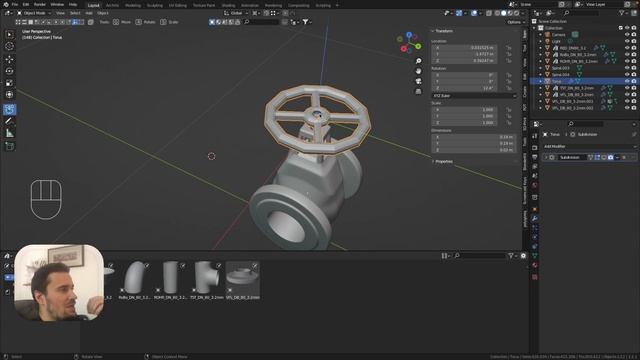The height and width of the screenshot is (360, 640).
Task: Select the Select Box tool
Action: pyautogui.click(x=9, y=34)
